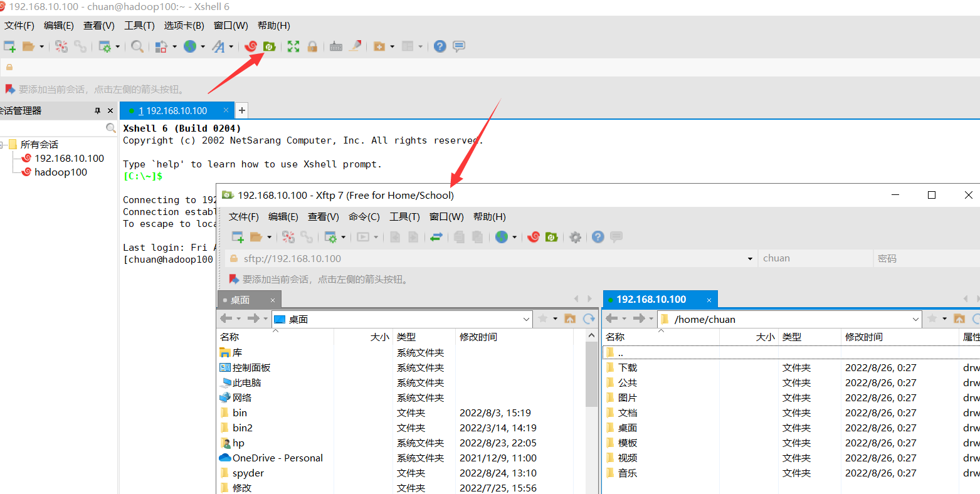Open bookmark star dropdown in local pane

tap(556, 319)
